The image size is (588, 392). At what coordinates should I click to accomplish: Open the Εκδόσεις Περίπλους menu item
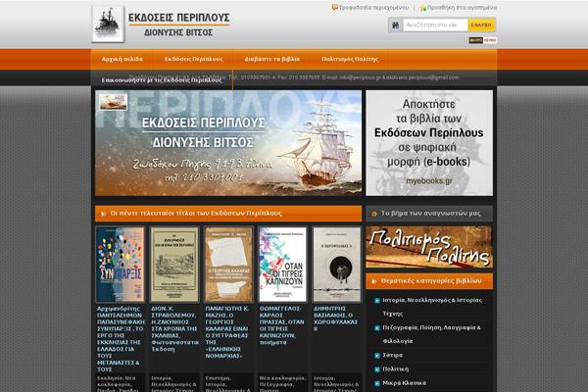[x=193, y=59]
